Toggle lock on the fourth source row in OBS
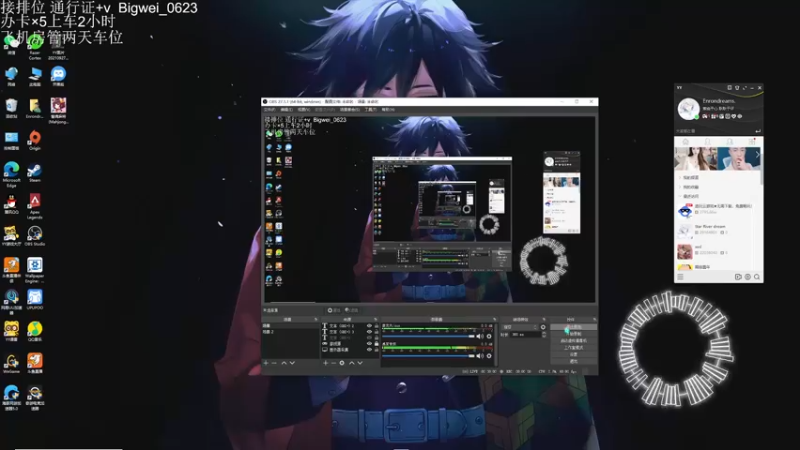 377,343
